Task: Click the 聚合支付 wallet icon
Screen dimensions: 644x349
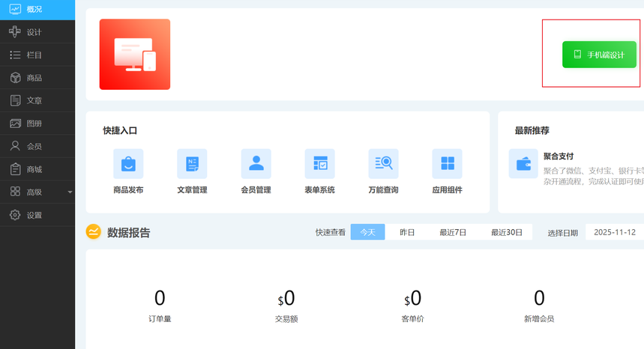Action: pyautogui.click(x=523, y=163)
